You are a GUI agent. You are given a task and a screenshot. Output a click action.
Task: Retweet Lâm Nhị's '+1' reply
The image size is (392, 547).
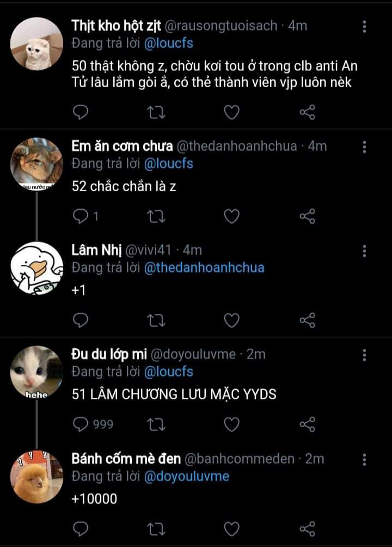(x=157, y=320)
